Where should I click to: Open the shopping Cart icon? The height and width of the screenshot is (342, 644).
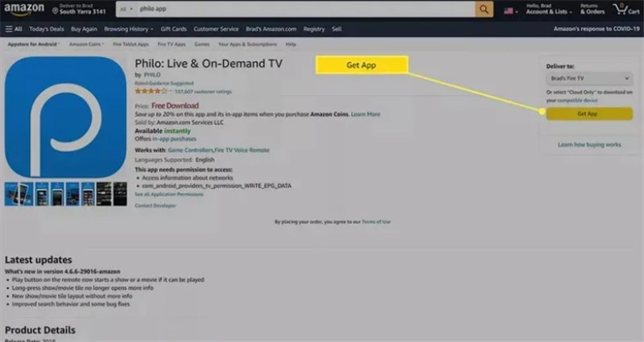(626, 9)
